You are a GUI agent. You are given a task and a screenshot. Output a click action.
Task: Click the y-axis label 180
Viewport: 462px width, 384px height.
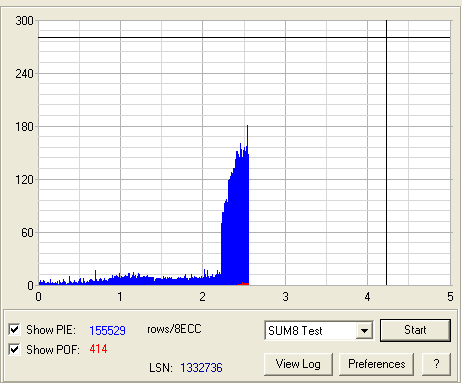pos(24,127)
